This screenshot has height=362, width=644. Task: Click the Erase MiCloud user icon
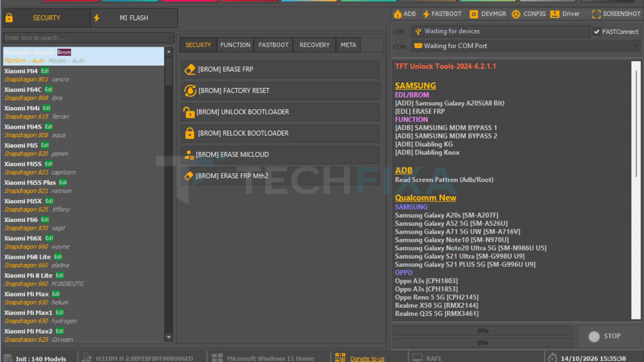click(189, 155)
